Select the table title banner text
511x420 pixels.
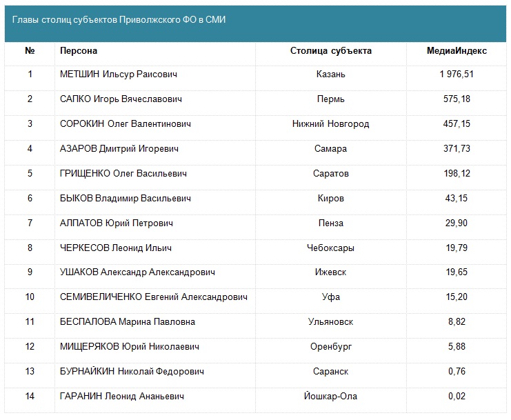tap(119, 20)
